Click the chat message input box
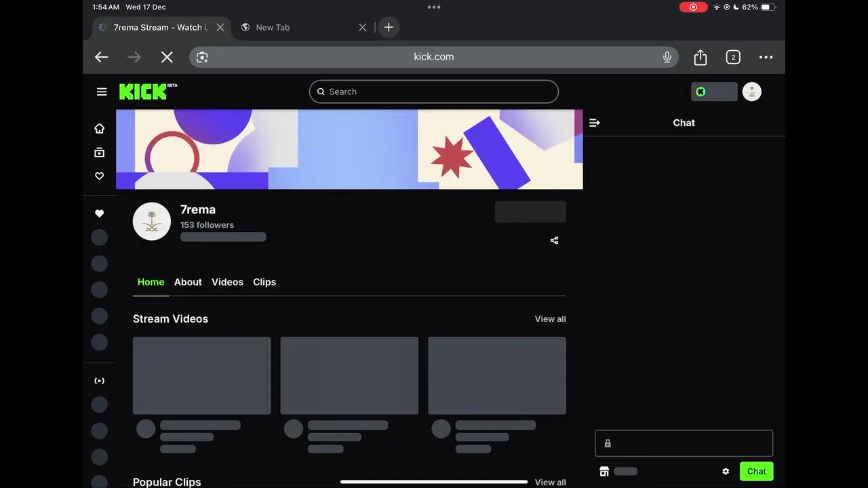 point(684,443)
